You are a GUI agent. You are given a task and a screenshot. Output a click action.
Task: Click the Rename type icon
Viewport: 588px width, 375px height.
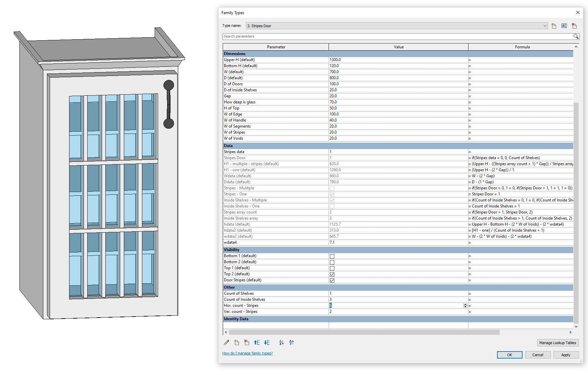click(x=564, y=26)
